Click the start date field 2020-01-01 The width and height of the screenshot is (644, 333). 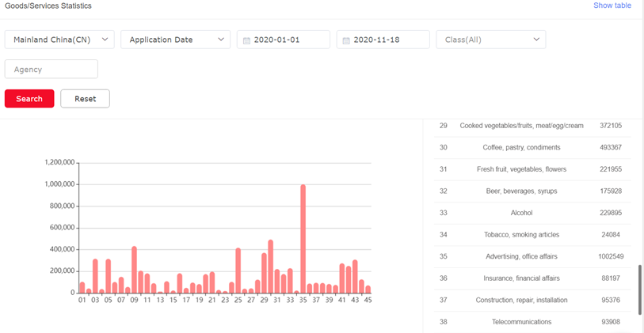coord(284,40)
